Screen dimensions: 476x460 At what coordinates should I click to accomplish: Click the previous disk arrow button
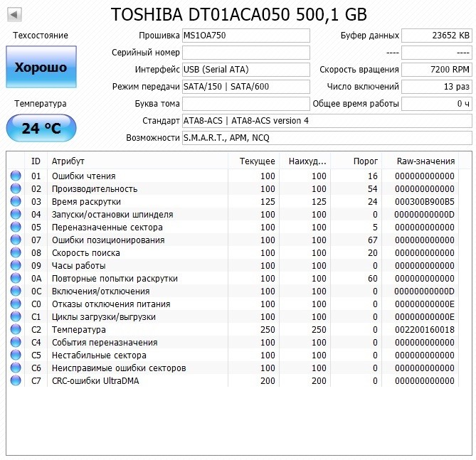[14, 14]
